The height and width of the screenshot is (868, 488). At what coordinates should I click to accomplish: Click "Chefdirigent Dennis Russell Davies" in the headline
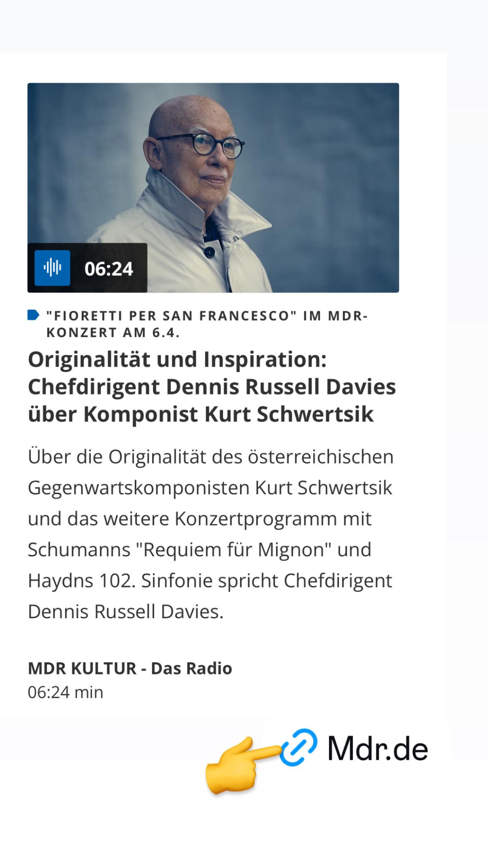pos(212,387)
